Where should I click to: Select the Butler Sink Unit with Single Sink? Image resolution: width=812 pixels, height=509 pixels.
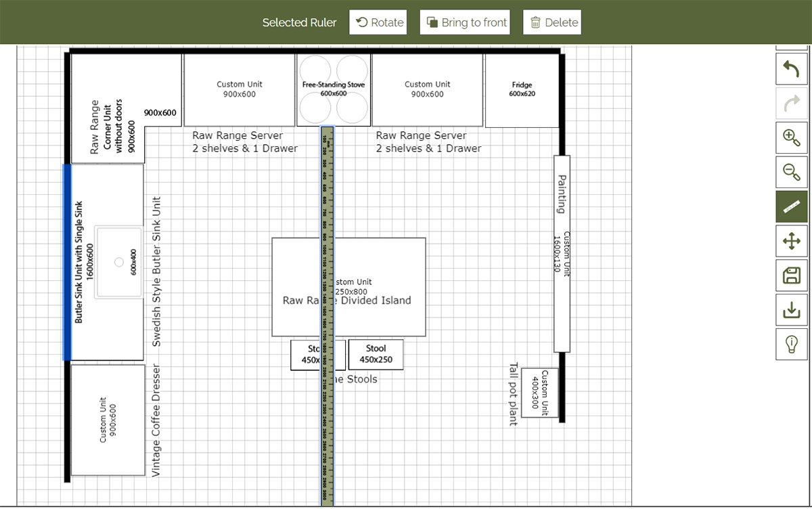coord(107,262)
